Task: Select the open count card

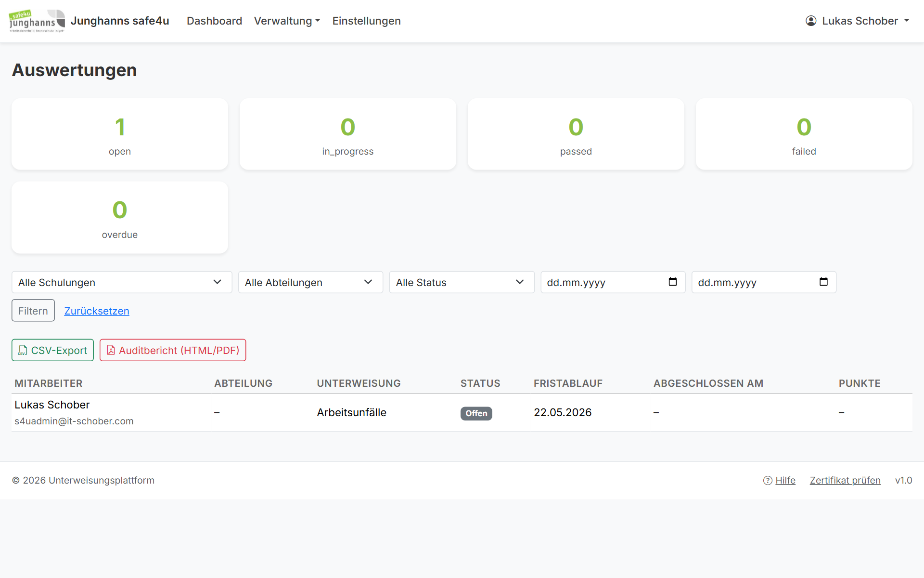Action: 120,134
